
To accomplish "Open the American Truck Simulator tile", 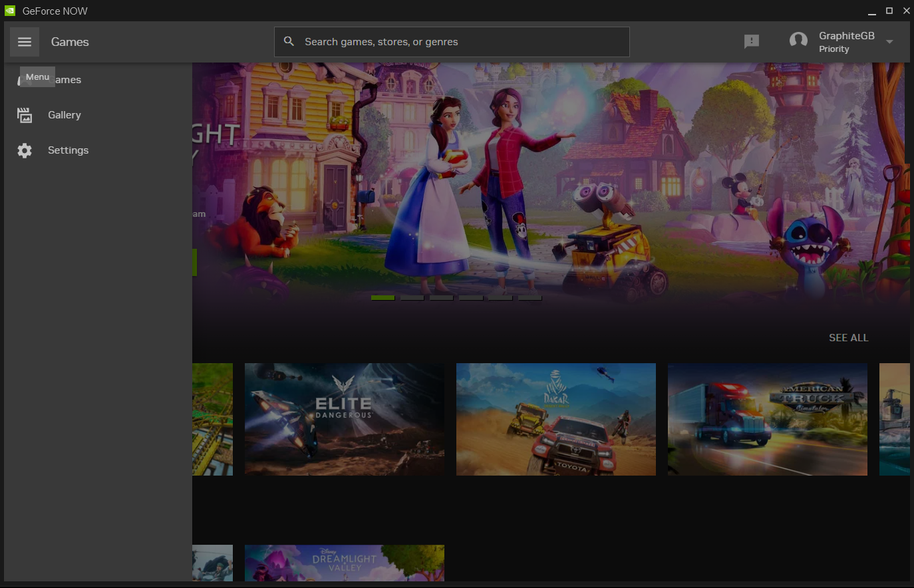I will click(768, 419).
